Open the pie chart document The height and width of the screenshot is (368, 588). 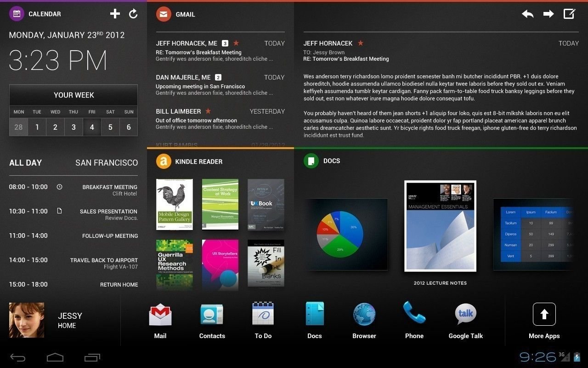click(346, 234)
